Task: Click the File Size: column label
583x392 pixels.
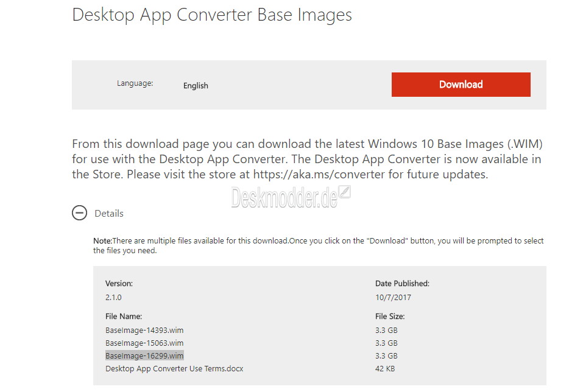Action: pyautogui.click(x=390, y=316)
